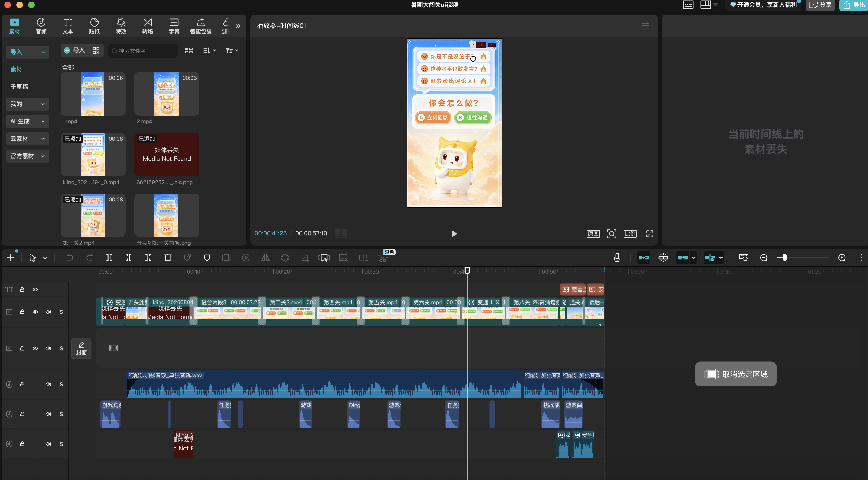
Task: Click 开通会员，享新人福利 membership button
Action: pyautogui.click(x=763, y=5)
